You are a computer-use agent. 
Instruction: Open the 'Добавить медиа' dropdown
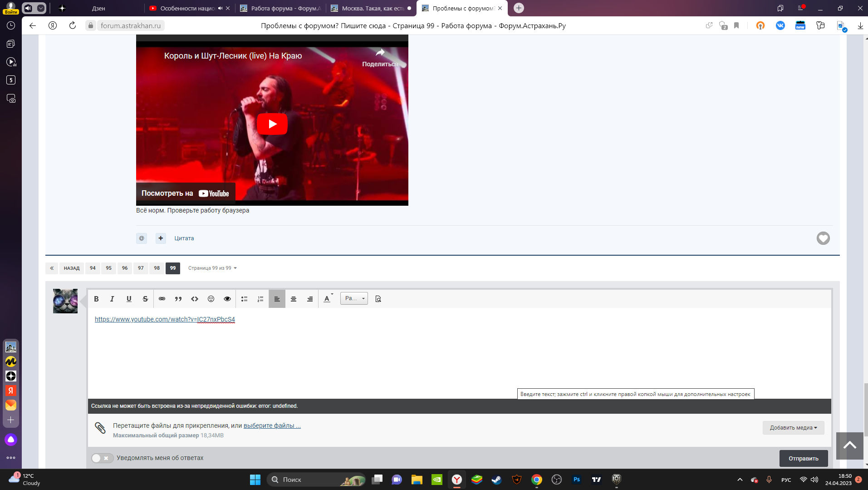pos(793,428)
